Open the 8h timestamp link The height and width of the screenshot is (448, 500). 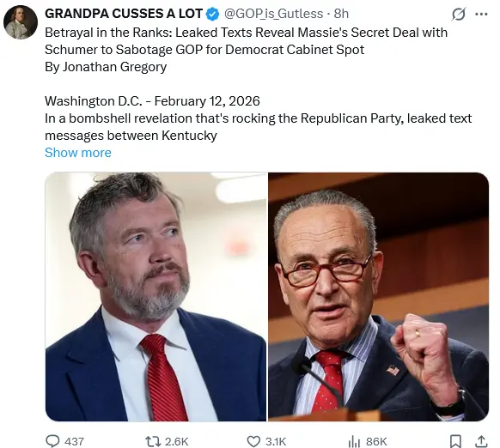[341, 14]
